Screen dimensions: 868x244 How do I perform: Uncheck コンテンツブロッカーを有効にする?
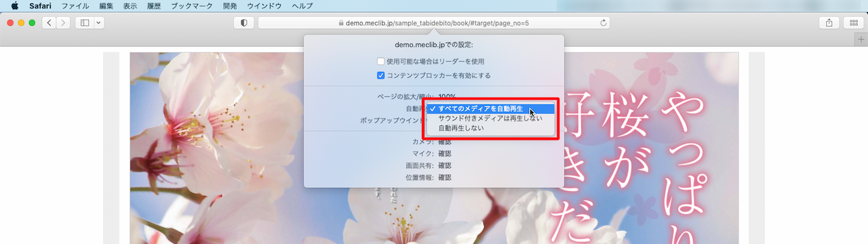tap(381, 75)
